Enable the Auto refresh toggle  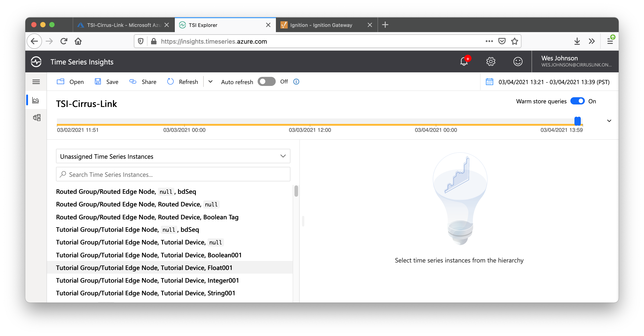pyautogui.click(x=266, y=82)
